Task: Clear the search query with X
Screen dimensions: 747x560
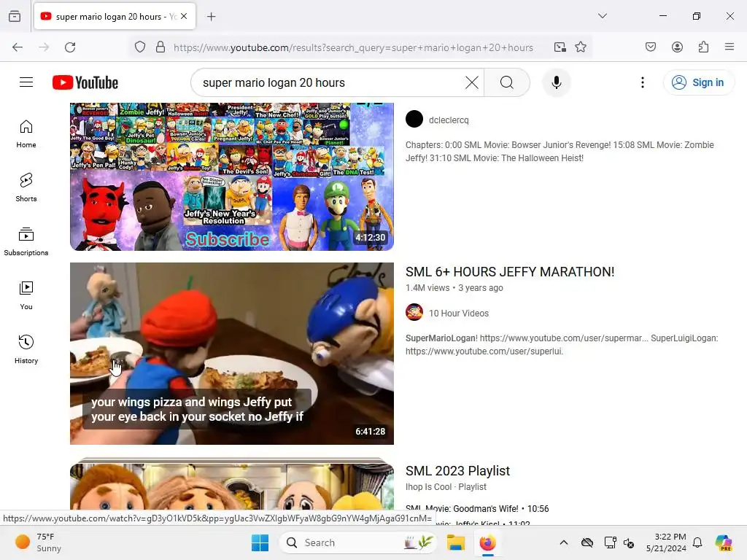Action: point(472,82)
